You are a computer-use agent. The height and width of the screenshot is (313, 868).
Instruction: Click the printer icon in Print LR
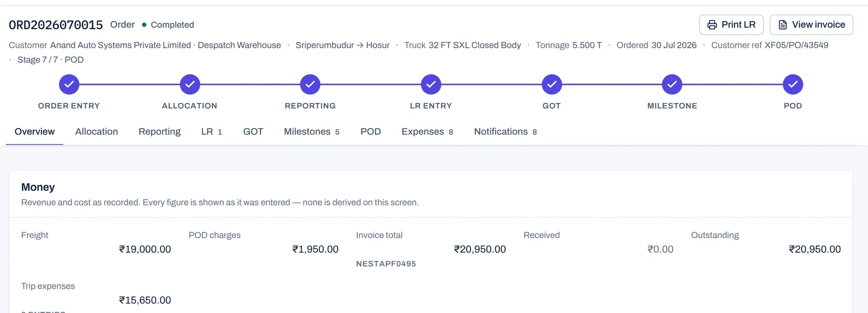(x=712, y=25)
